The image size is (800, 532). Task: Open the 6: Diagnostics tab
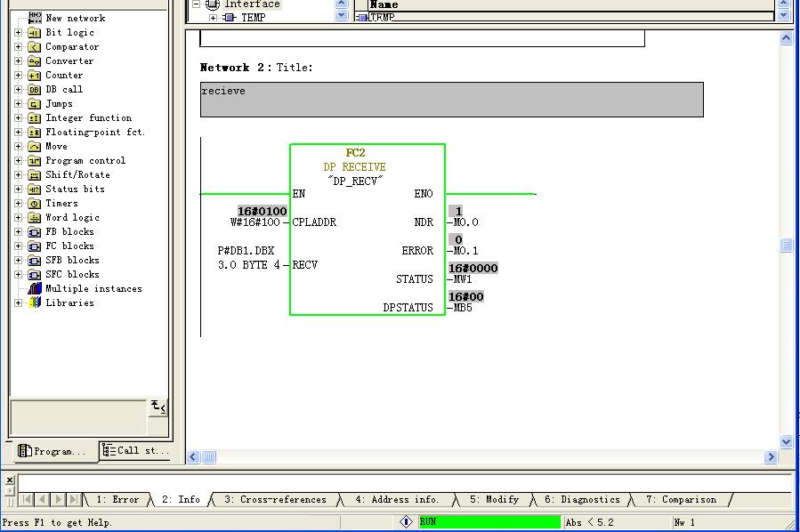coord(582,500)
